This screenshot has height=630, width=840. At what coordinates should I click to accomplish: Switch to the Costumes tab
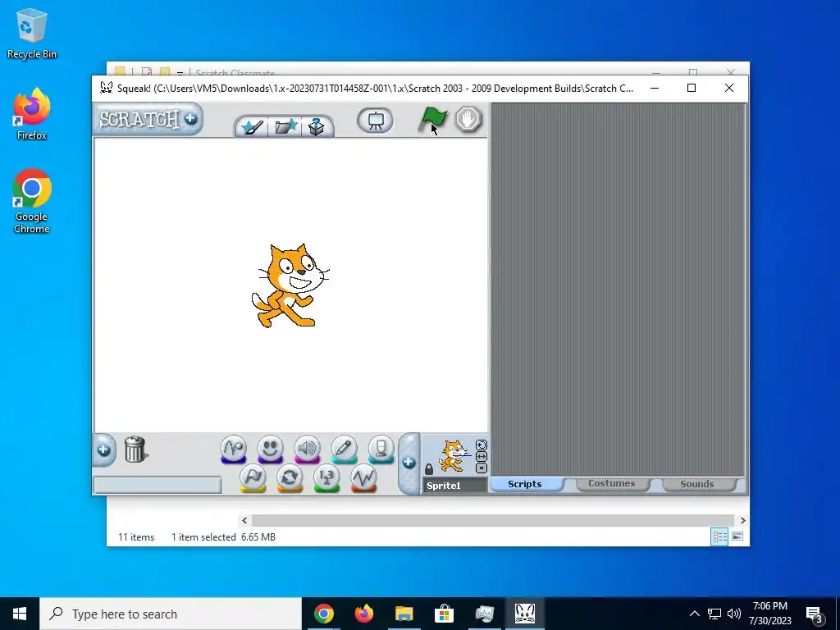tap(612, 483)
